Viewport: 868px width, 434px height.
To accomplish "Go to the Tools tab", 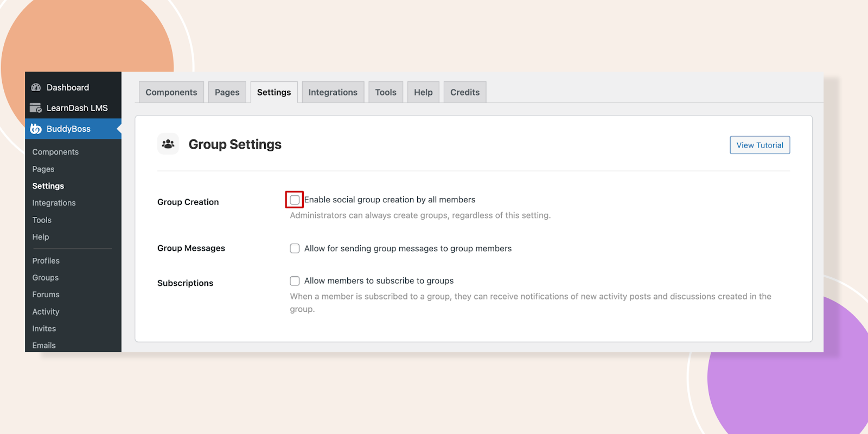I will (386, 92).
